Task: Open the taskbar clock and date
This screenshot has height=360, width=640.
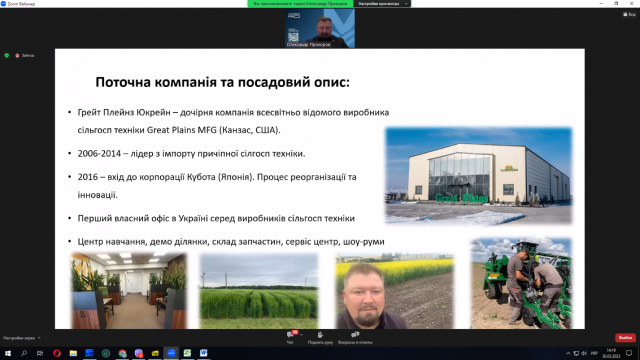Action: 611,353
